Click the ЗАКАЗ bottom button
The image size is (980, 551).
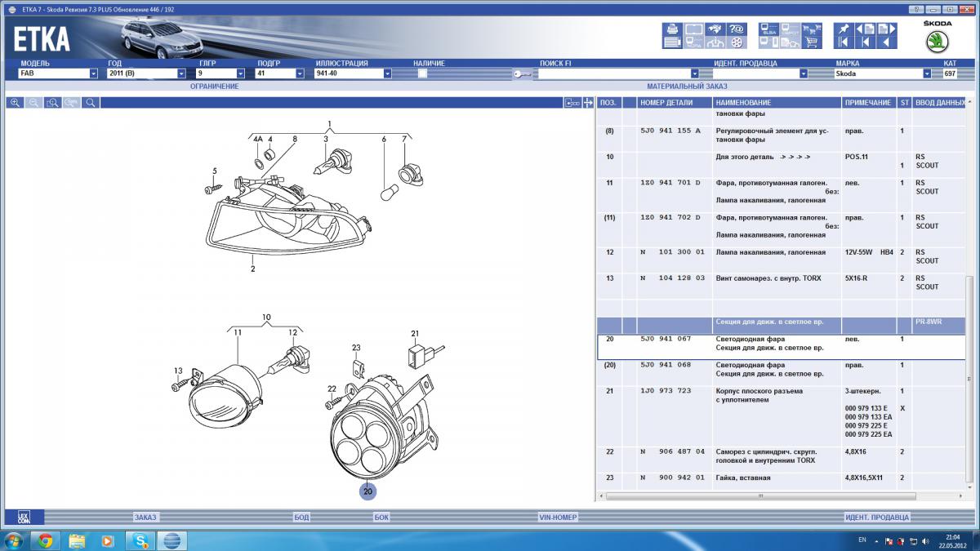pos(145,517)
